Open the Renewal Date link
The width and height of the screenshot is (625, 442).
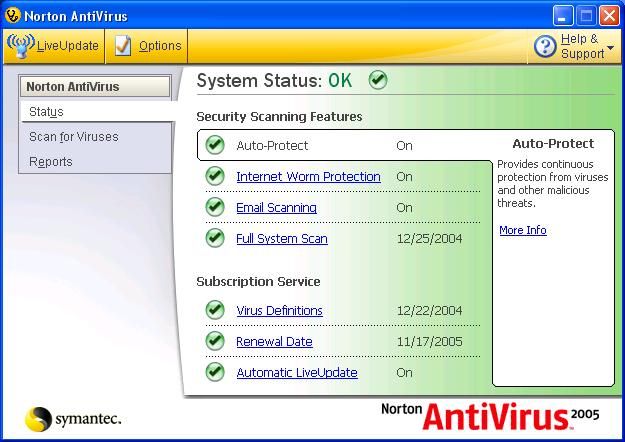coord(274,342)
